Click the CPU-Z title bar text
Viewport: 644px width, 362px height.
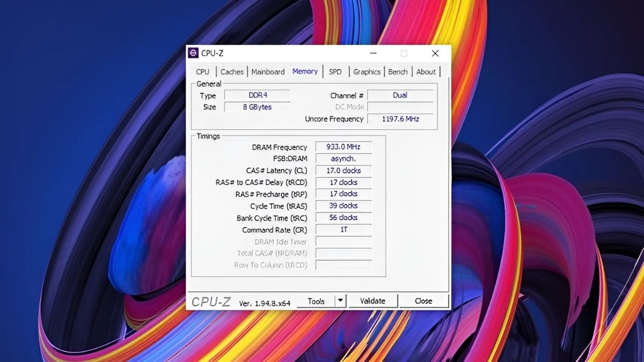point(213,53)
